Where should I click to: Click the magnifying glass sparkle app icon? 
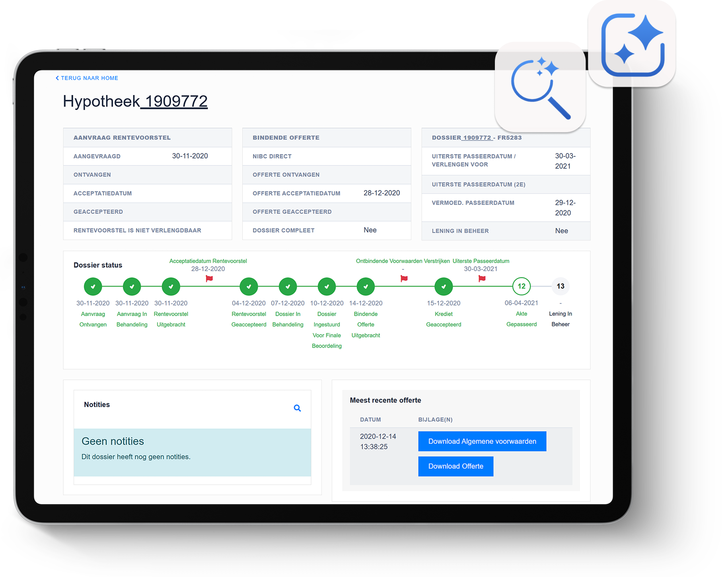coord(540,87)
